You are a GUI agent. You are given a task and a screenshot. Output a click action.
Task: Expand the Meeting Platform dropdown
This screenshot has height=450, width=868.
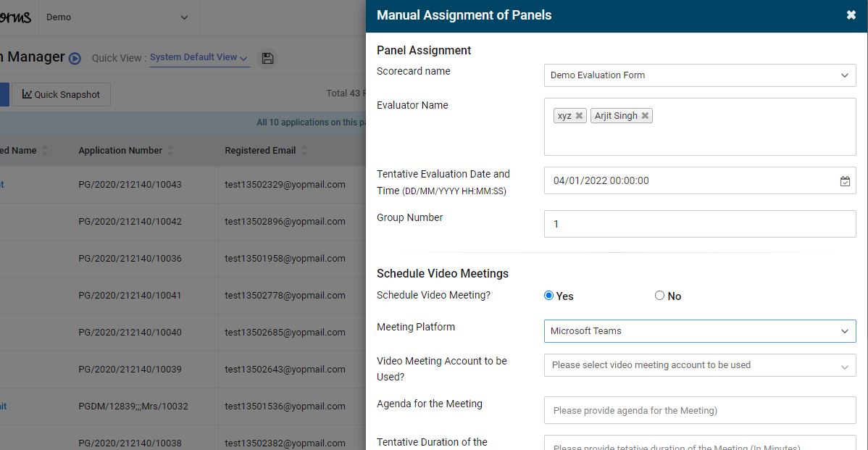tap(700, 331)
